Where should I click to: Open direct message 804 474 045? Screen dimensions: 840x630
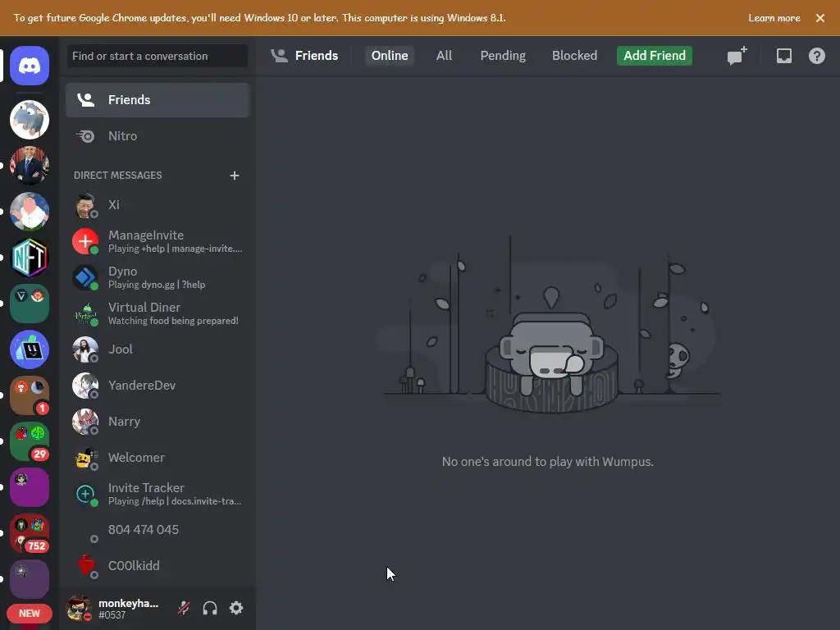tap(157, 530)
